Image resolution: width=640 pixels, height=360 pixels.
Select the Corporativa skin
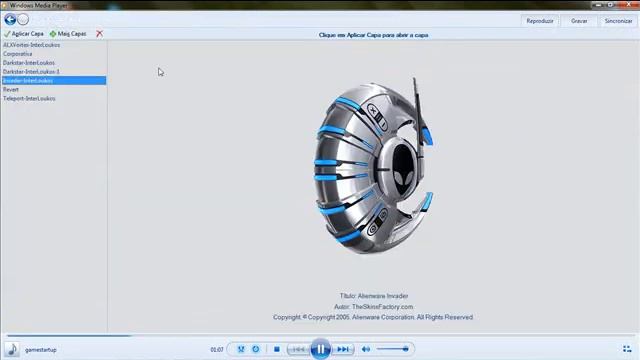(54, 54)
